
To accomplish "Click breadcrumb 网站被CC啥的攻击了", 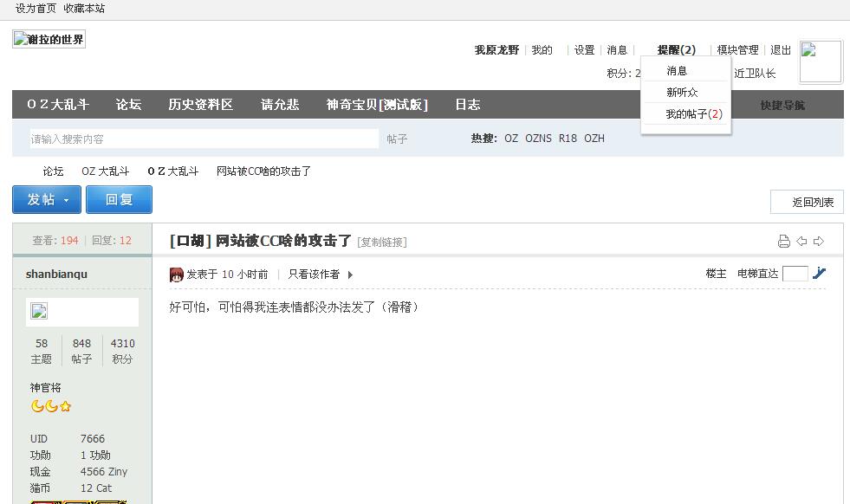I will click(263, 171).
